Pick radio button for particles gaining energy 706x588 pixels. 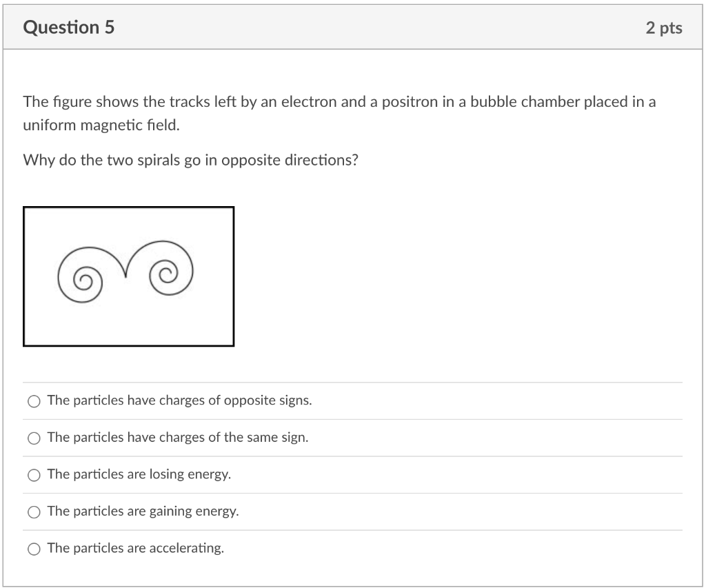coord(34,512)
